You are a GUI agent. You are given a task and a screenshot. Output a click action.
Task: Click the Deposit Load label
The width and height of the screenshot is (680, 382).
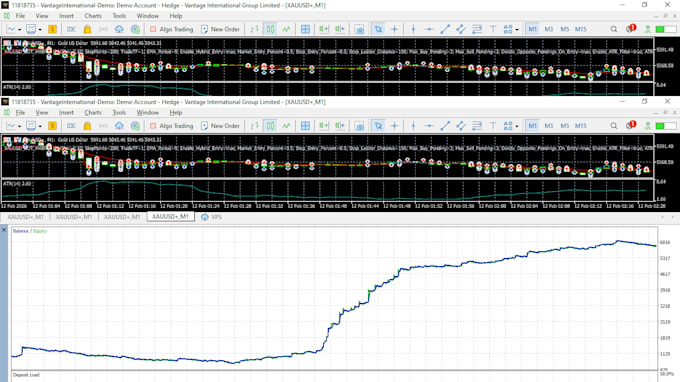pos(26,375)
